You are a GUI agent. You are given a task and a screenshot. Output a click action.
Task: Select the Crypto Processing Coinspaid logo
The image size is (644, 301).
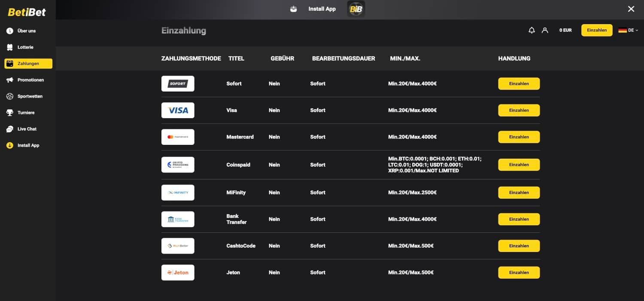[178, 165]
